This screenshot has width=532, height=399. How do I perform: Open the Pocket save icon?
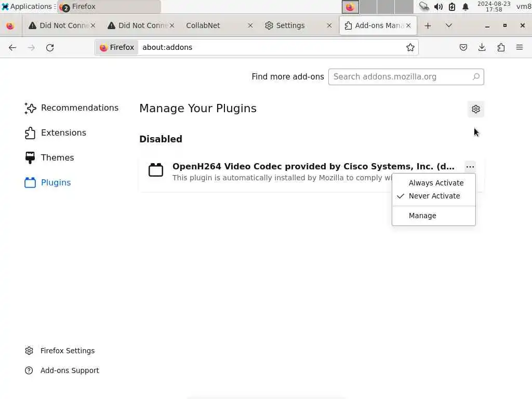[463, 47]
